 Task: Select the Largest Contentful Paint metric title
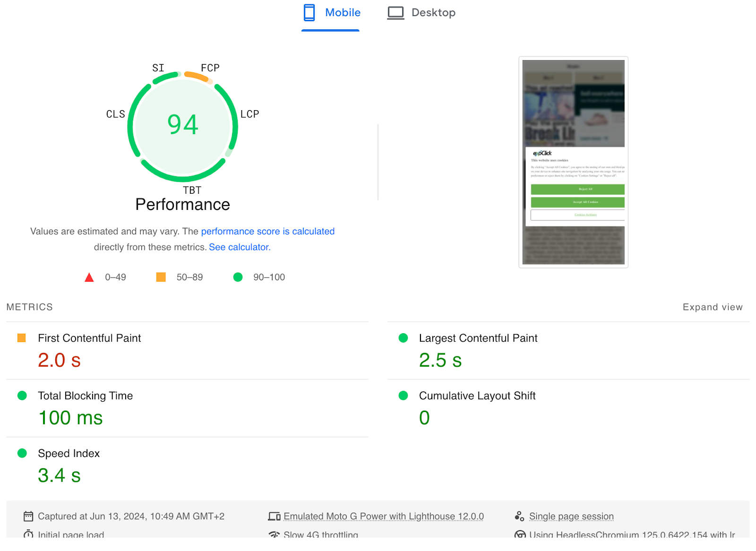pyautogui.click(x=478, y=338)
